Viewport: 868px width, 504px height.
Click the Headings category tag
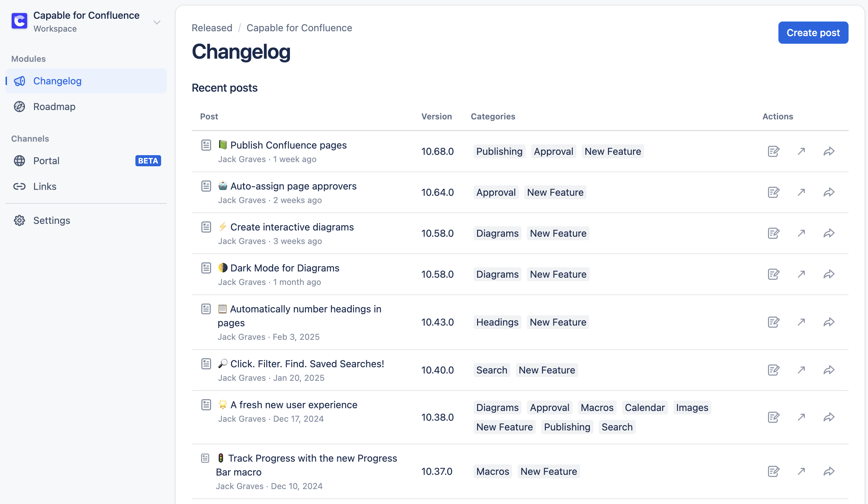(x=497, y=322)
